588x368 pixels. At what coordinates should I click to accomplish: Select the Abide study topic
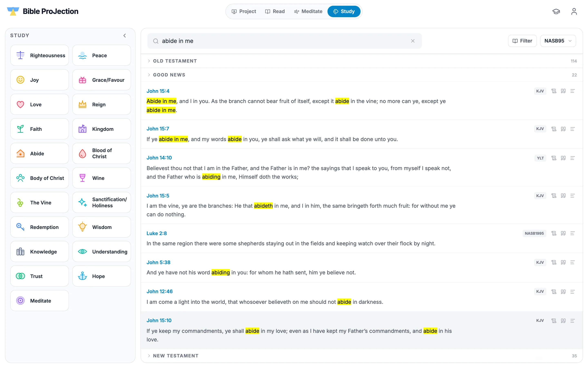click(40, 153)
